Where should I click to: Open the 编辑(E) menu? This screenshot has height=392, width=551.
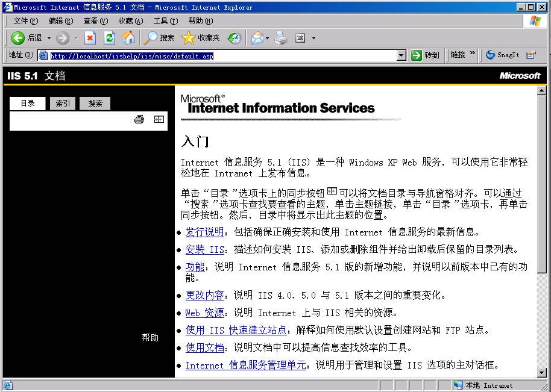pos(60,21)
